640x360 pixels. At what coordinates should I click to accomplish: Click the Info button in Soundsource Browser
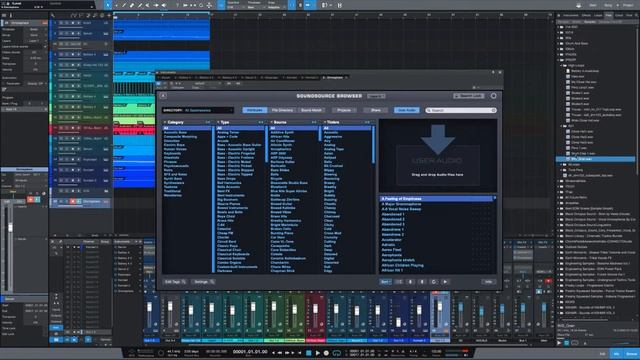point(489,282)
